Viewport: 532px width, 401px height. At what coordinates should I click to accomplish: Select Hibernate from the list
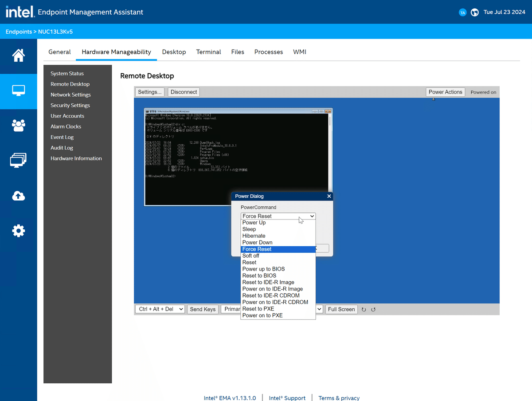point(278,236)
